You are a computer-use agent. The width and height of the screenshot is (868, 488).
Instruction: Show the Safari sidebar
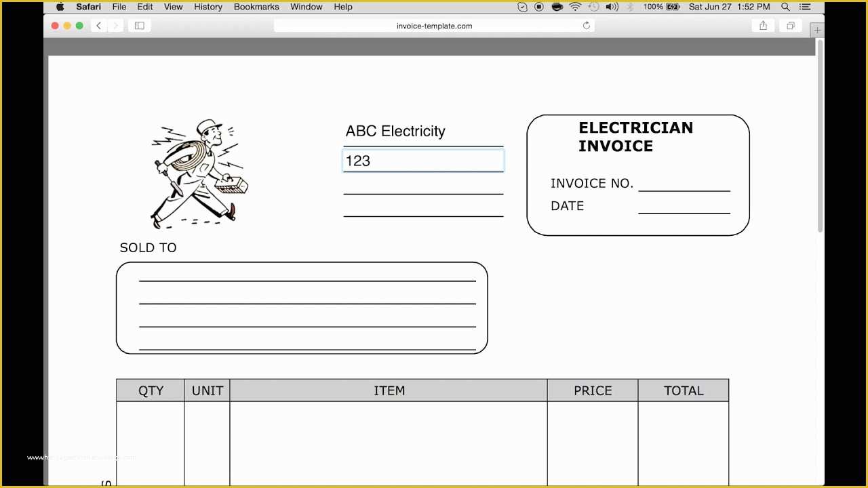tap(140, 26)
